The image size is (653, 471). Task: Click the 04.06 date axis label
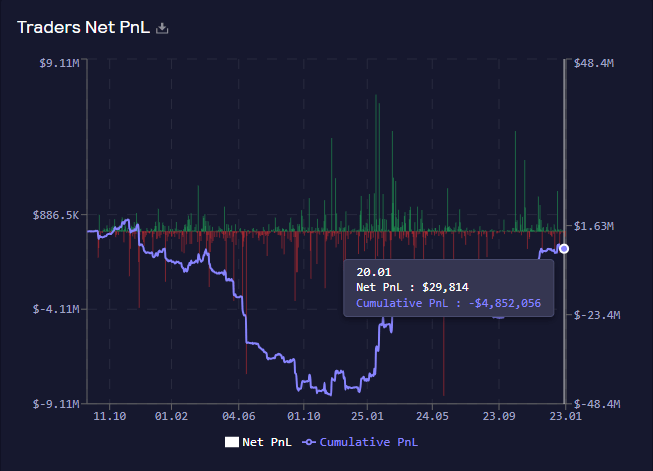[239, 416]
